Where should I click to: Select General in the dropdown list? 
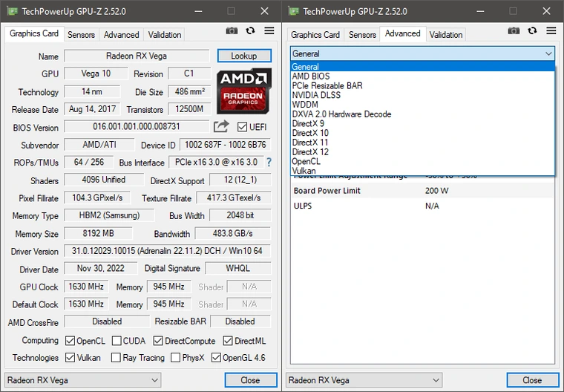click(x=422, y=67)
